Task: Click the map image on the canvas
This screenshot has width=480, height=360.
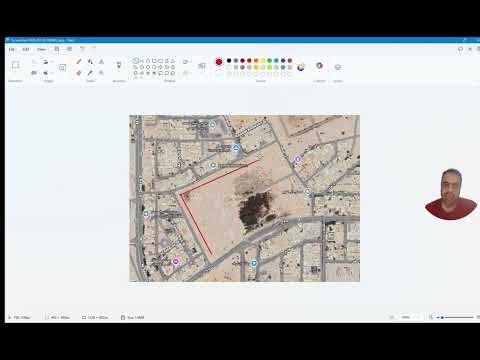Action: click(244, 198)
